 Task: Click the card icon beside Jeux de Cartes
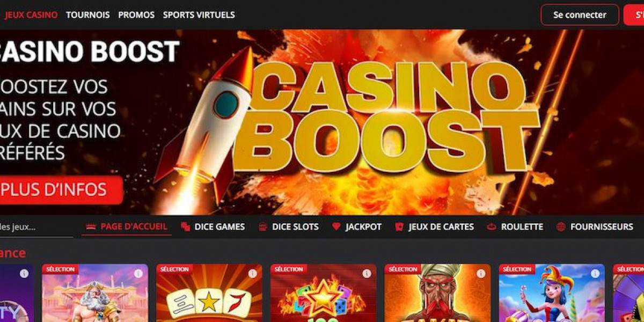[399, 227]
